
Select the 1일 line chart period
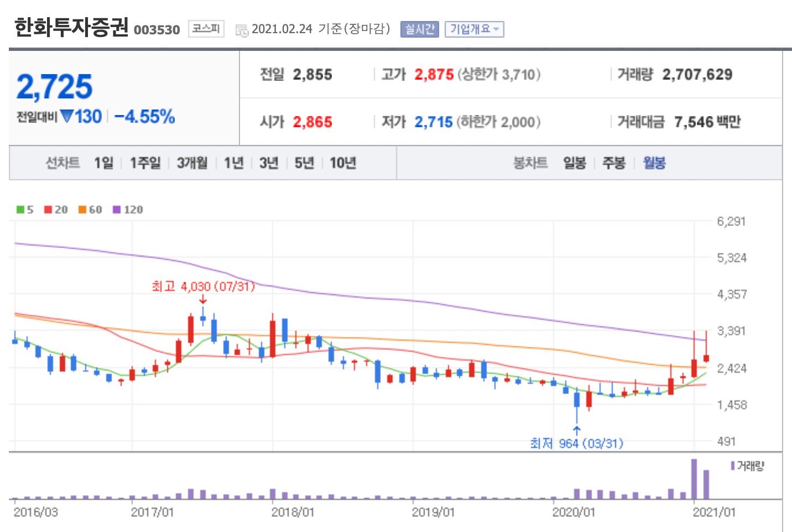tap(103, 163)
